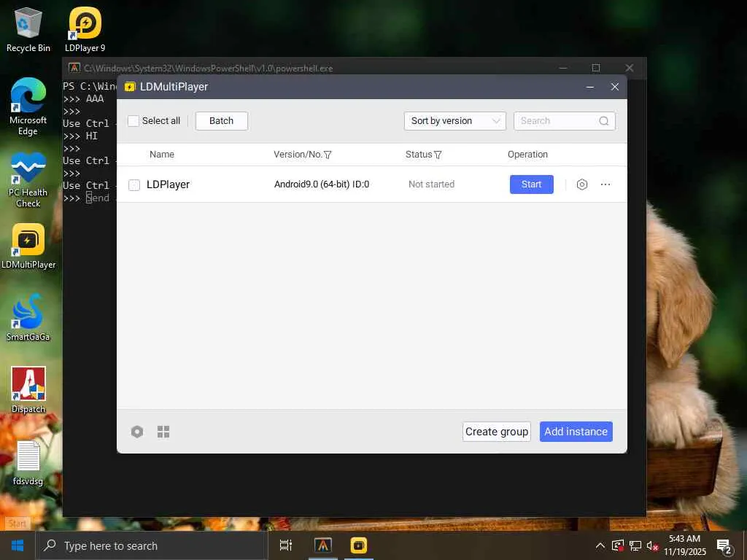
Task: Open muted volume icon in tray
Action: [x=652, y=545]
